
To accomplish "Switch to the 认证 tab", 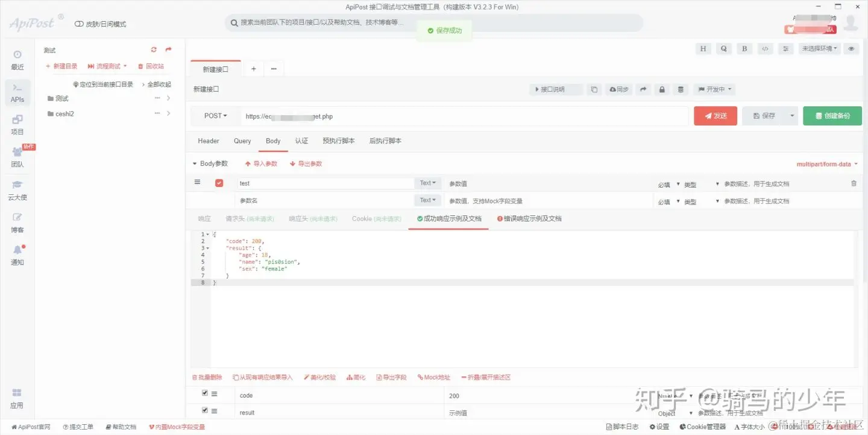I will pos(301,141).
